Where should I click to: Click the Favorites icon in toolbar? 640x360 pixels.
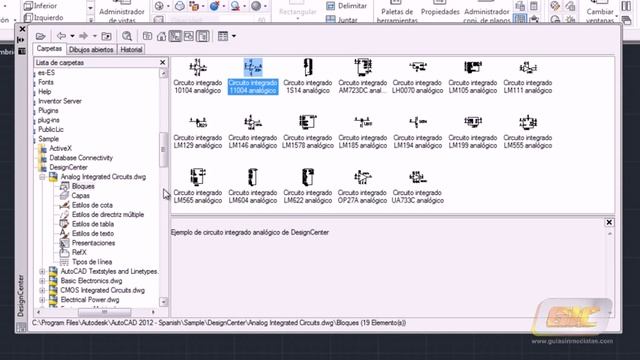tap(147, 36)
